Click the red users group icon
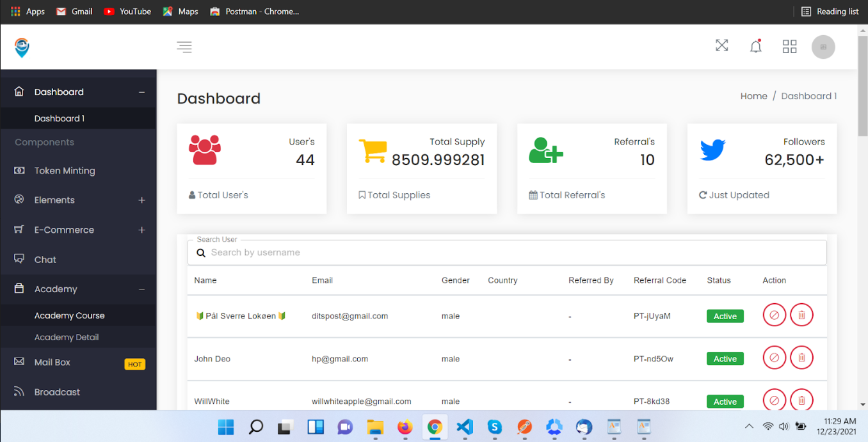Screen dimensions: 868x442 205,150
